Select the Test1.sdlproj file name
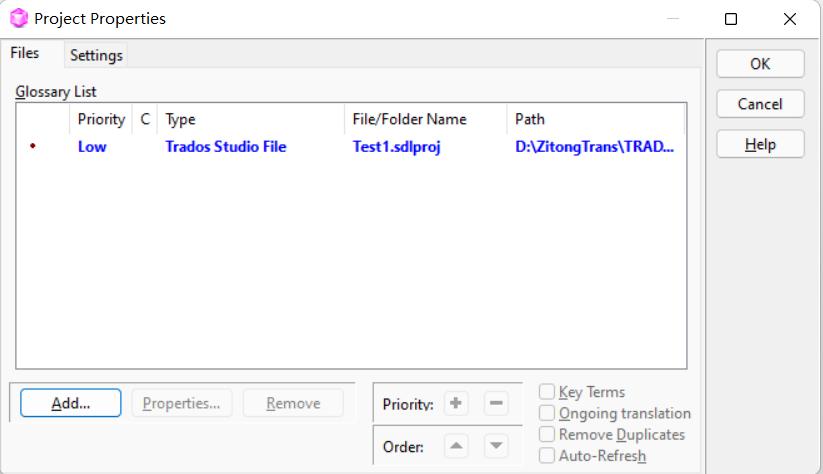 (396, 147)
